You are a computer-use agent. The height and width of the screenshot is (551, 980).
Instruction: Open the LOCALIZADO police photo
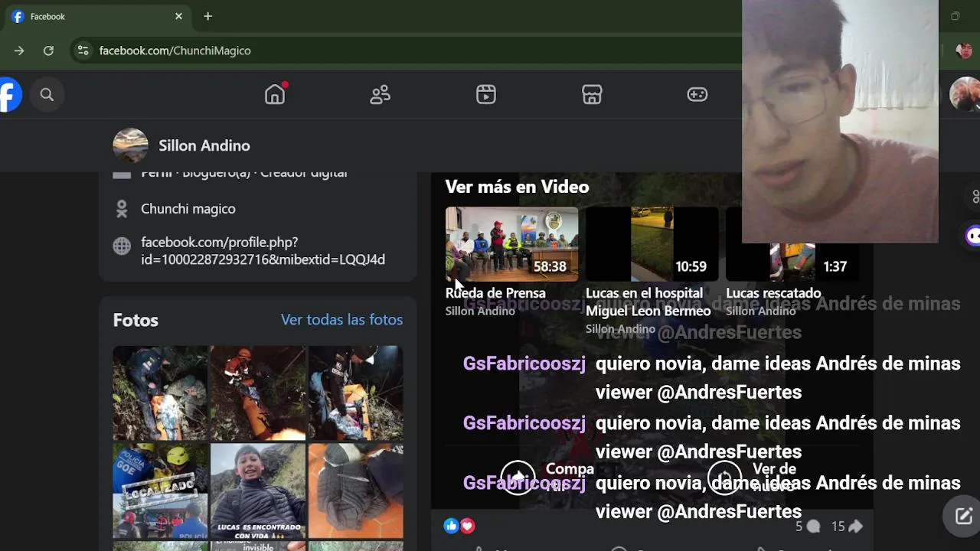click(x=160, y=491)
